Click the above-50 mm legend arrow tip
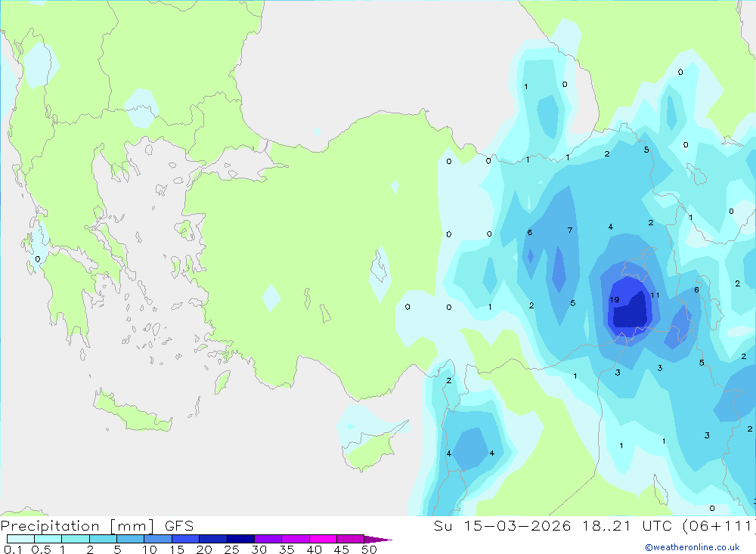 378,540
